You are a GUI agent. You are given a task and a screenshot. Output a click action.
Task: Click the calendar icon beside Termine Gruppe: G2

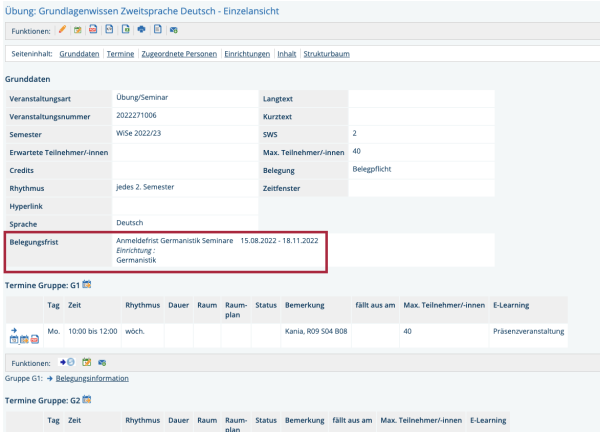point(87,400)
